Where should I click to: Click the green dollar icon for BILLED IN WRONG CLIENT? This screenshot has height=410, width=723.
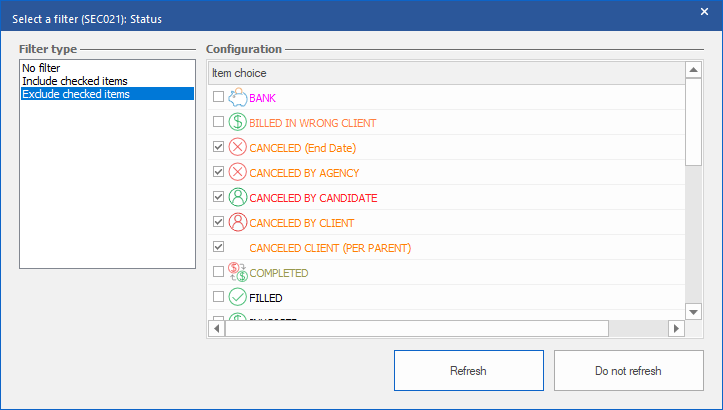coord(237,123)
